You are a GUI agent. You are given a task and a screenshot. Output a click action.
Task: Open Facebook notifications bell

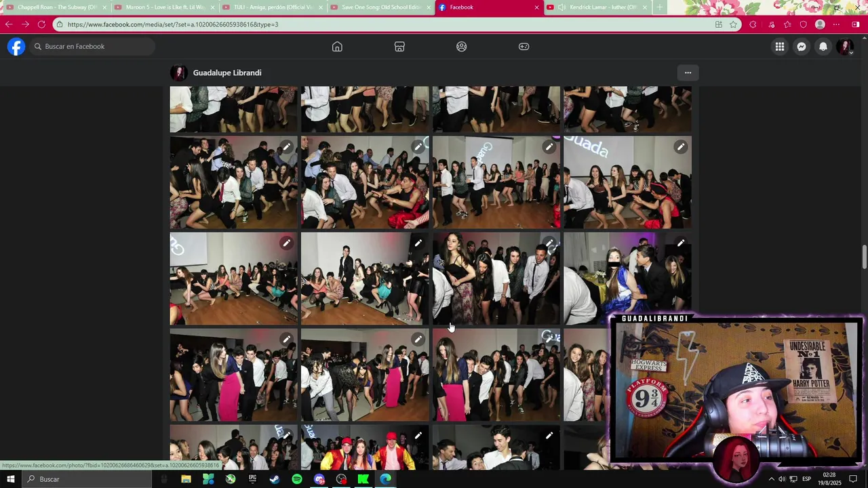(x=823, y=47)
